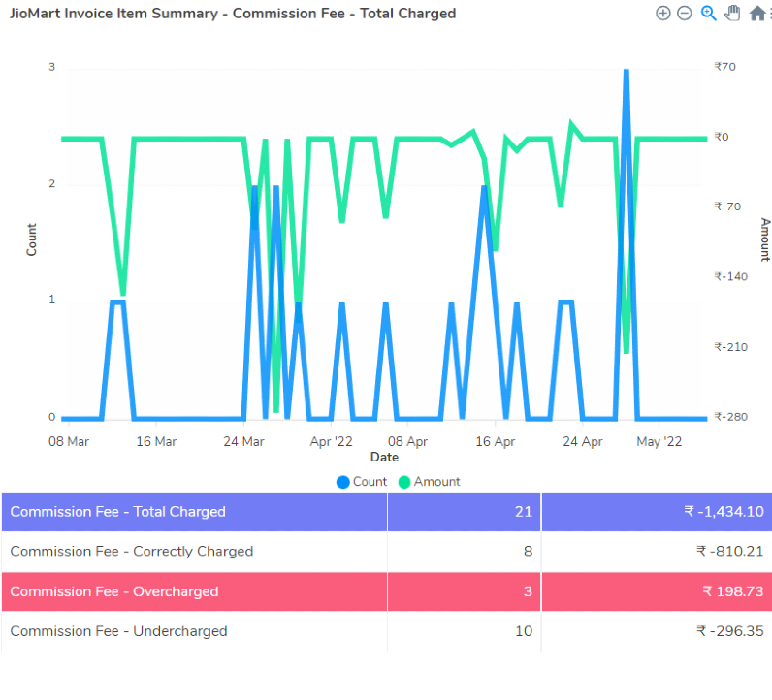This screenshot has height=700, width=772.
Task: Click the chart title text
Action: pyautogui.click(x=233, y=14)
